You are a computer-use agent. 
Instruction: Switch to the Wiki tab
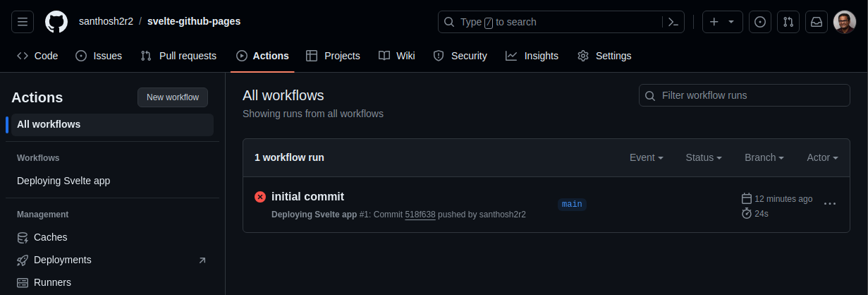click(397, 56)
